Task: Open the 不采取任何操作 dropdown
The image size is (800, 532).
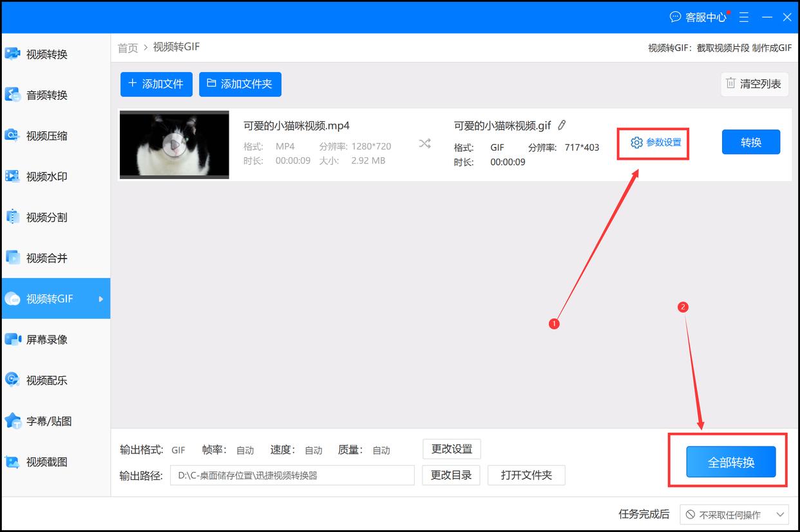Action: pos(734,514)
